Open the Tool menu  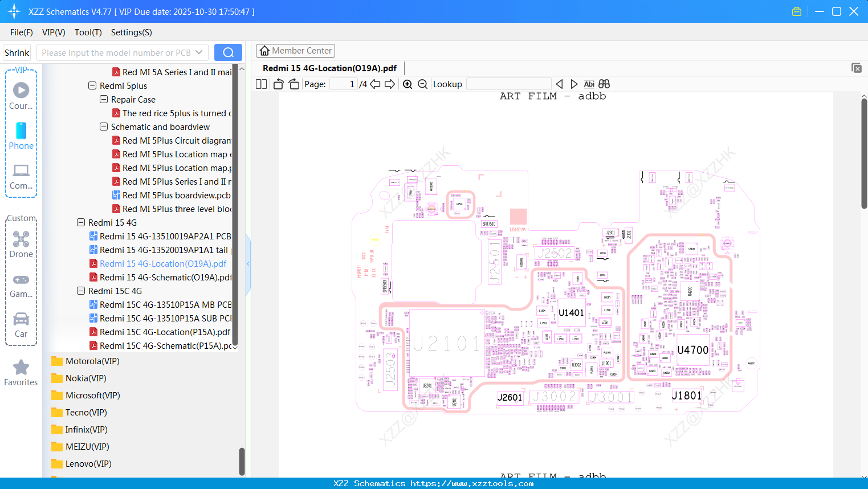[88, 32]
